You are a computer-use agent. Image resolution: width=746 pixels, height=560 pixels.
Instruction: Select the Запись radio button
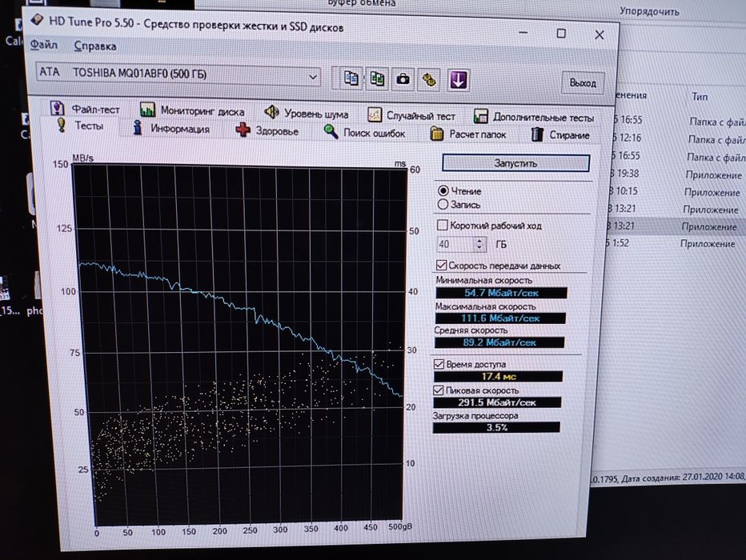click(443, 205)
